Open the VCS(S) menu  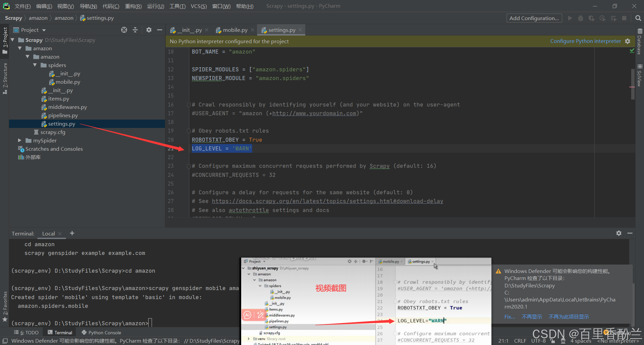199,6
